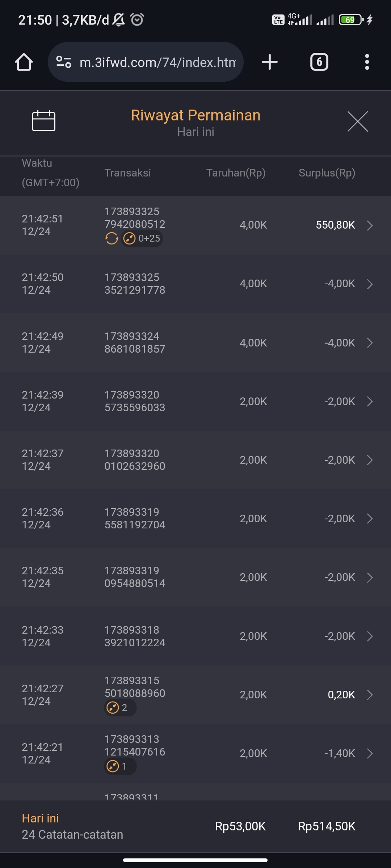Screen dimensions: 391x868
Task: Expand the 21:42:39 transaction chevron
Action: click(x=370, y=401)
